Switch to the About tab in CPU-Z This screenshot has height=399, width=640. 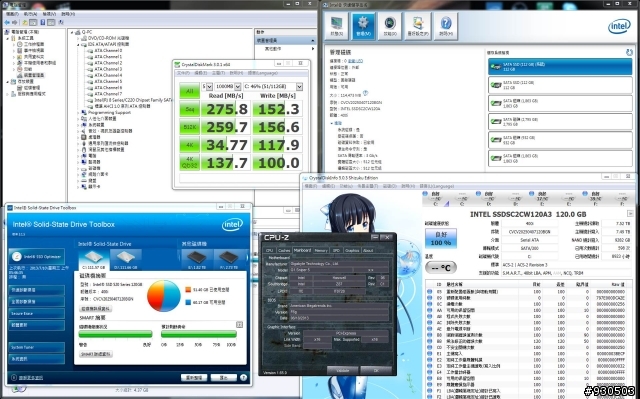368,250
